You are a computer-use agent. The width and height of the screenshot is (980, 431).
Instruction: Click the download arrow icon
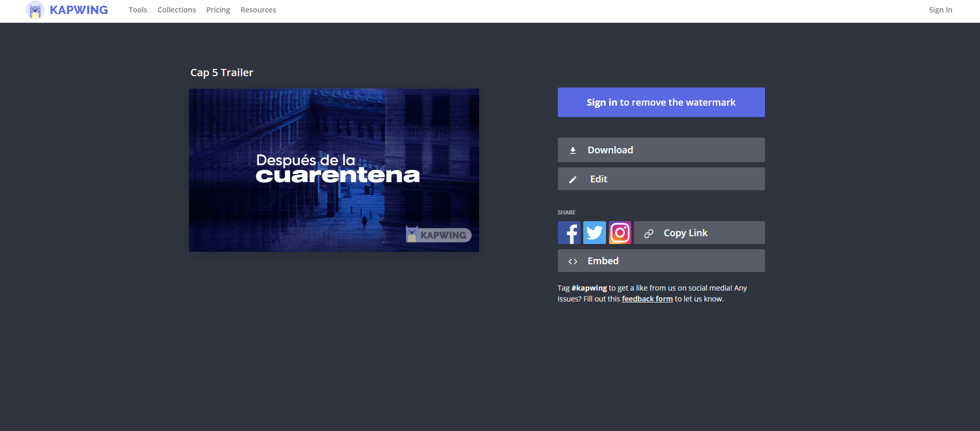[x=573, y=150]
